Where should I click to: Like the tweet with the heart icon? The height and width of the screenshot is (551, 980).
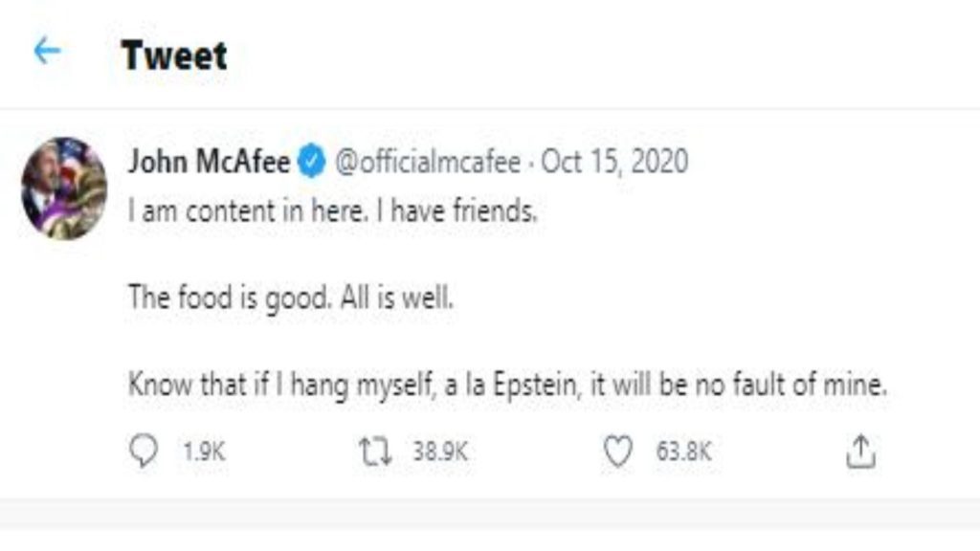(x=619, y=452)
